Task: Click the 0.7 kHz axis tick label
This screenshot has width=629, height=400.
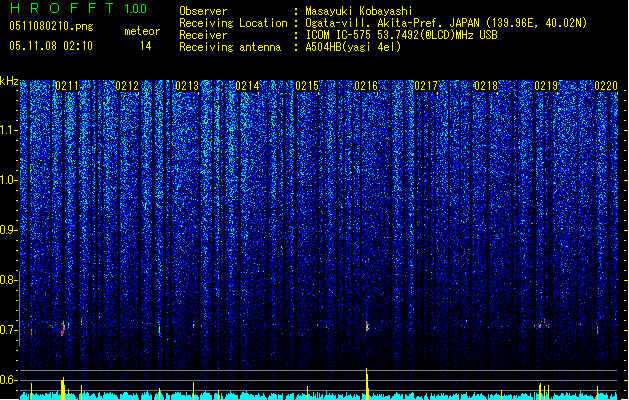Action: click(9, 330)
